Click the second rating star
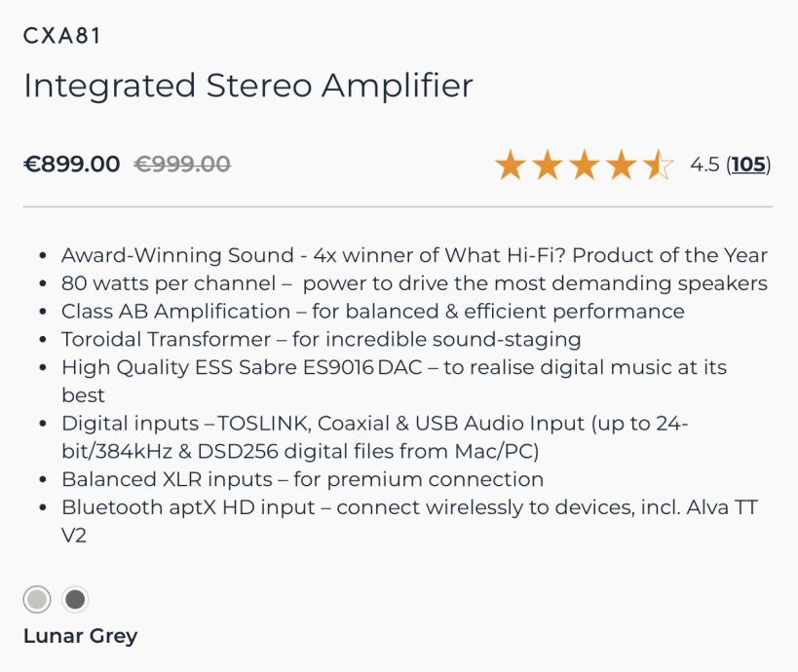The image size is (798, 672). 548,166
